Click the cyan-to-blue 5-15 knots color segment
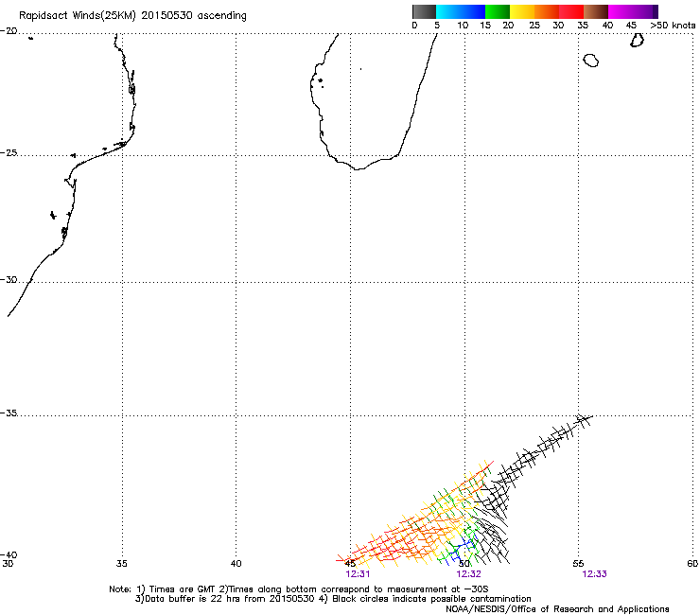Screen dimensions: 700x615 click(461, 11)
